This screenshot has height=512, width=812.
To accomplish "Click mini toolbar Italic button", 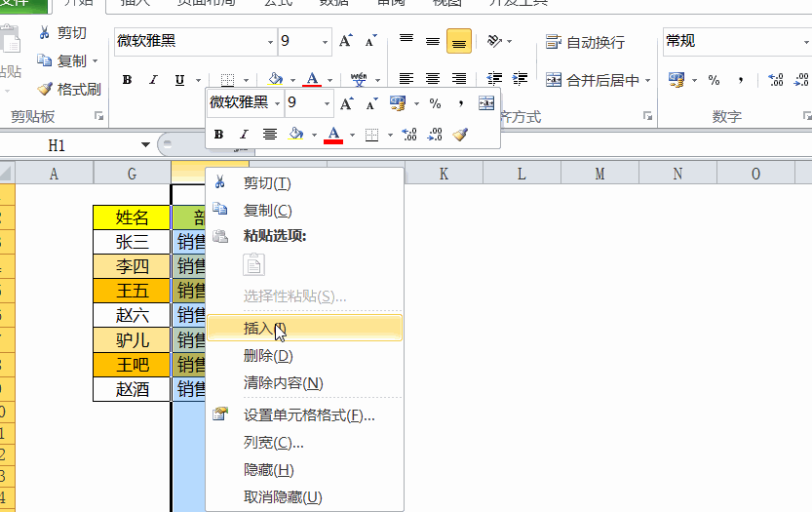I will (x=244, y=135).
